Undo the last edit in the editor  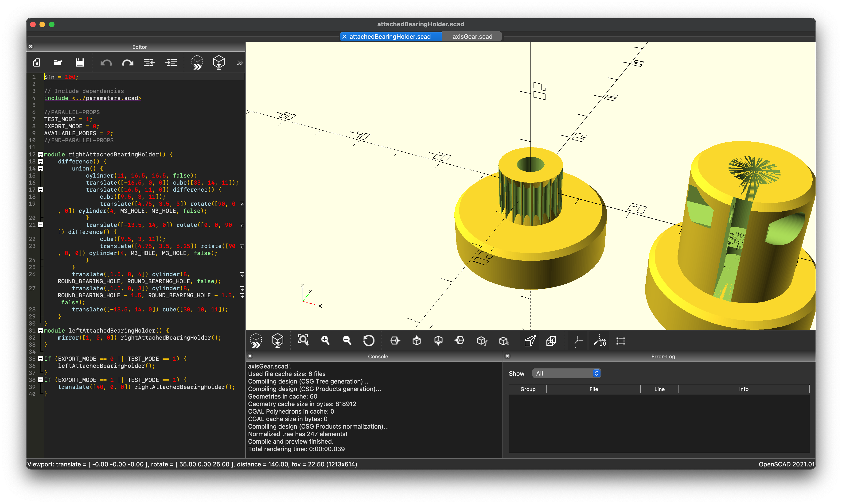(x=106, y=63)
